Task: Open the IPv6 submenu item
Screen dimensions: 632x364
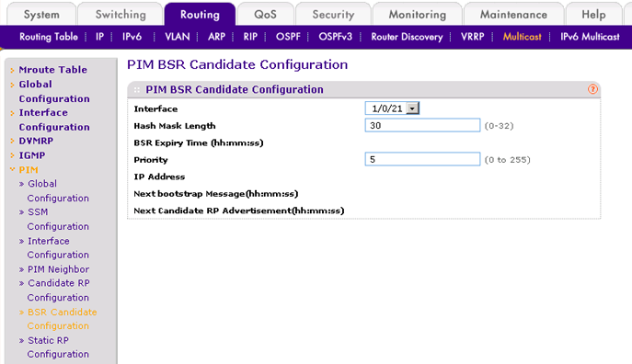Action: [x=132, y=37]
